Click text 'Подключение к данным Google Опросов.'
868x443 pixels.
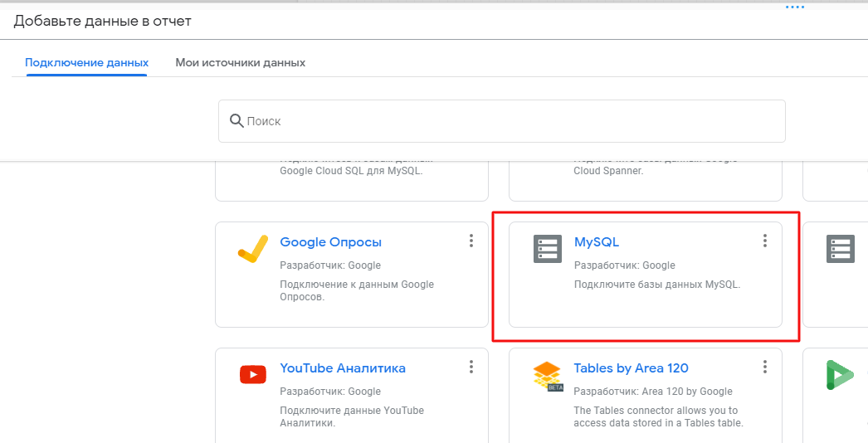[357, 290]
